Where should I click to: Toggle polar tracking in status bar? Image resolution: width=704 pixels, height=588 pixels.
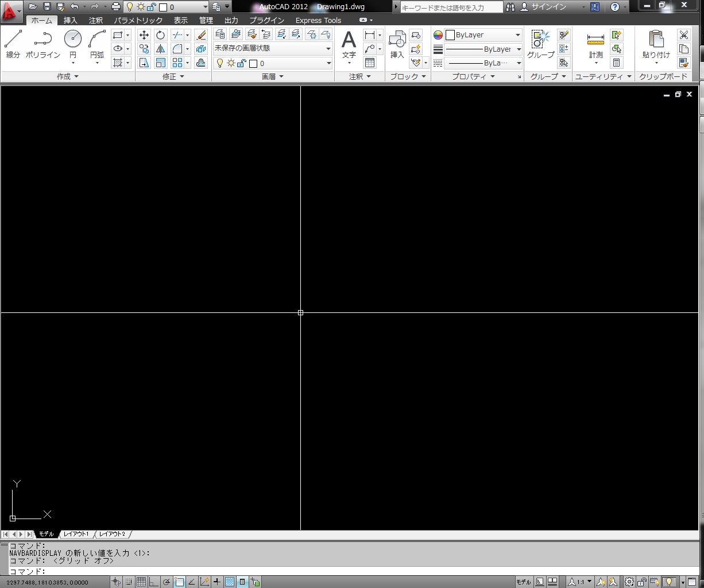167,582
